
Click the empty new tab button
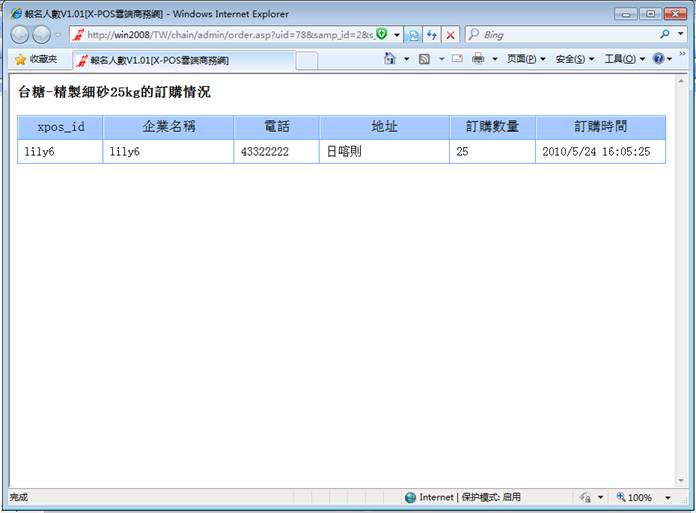pos(307,61)
